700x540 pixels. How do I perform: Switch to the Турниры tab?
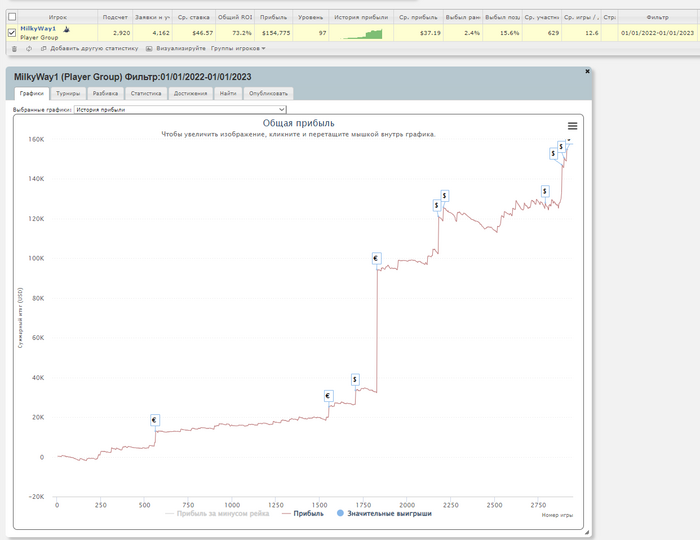click(68, 94)
